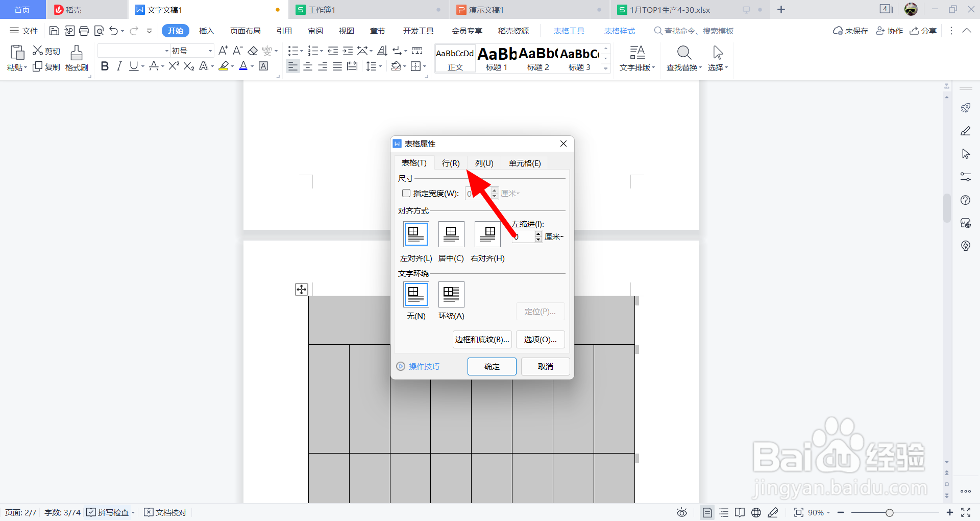980x521 pixels.
Task: Switch to the 行(R) tab
Action: 451,163
